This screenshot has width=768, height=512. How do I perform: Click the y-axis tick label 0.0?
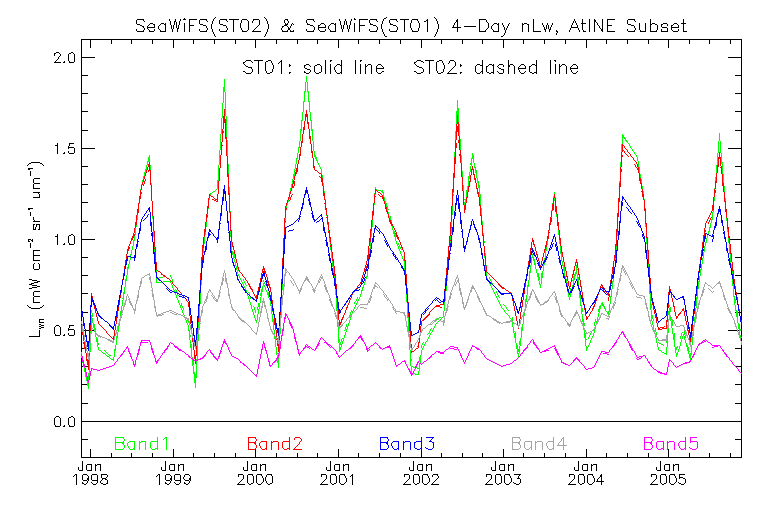pos(65,422)
